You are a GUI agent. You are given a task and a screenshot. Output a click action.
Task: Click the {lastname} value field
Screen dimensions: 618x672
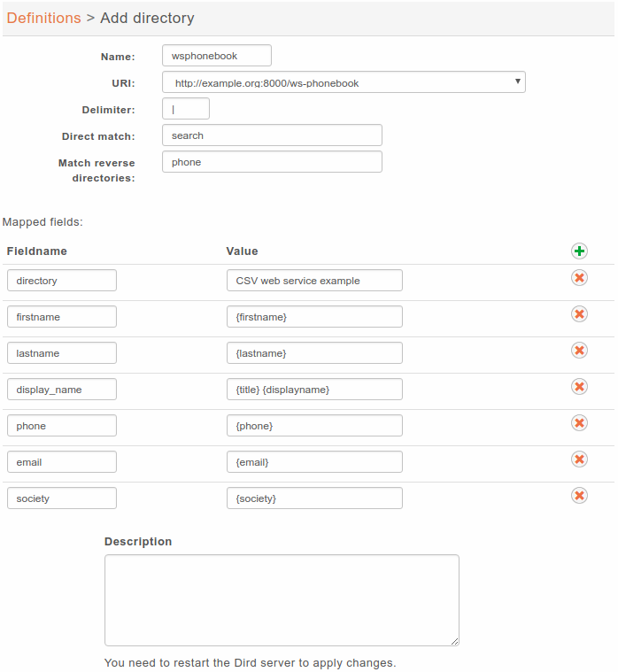coord(314,353)
